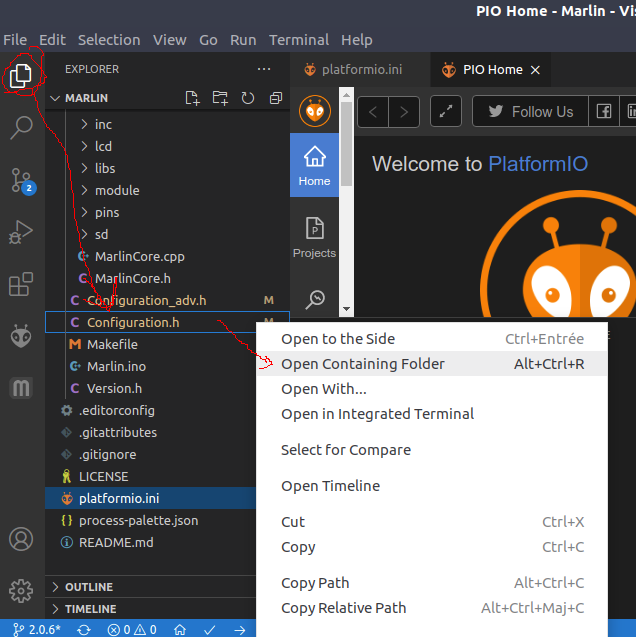Navigate forward in PIO Home
The width and height of the screenshot is (636, 637).
pos(404,112)
